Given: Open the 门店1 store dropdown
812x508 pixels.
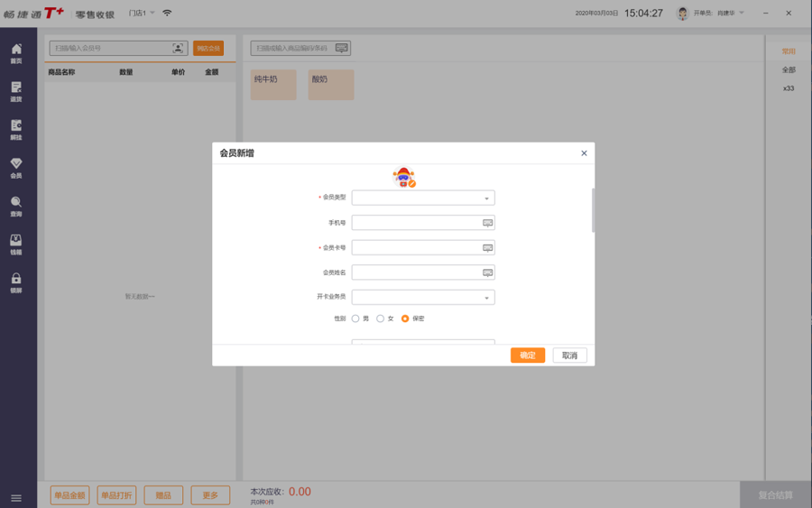Looking at the screenshot, I should [x=142, y=14].
